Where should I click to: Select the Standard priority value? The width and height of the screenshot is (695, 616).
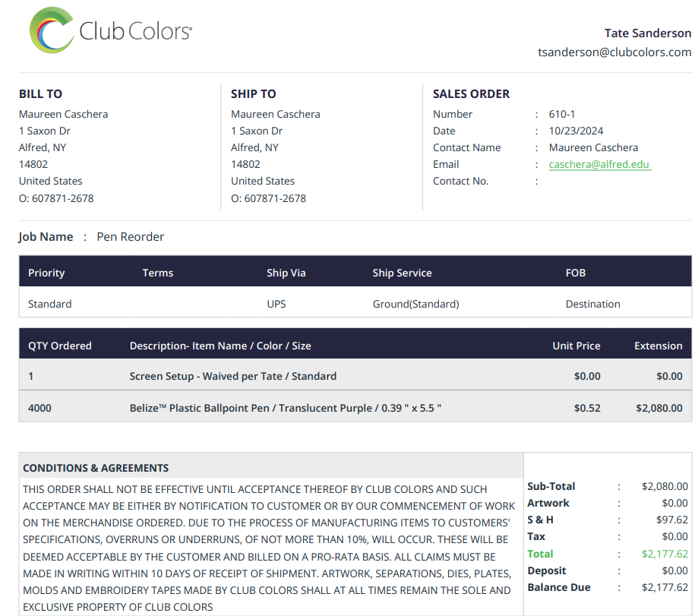tap(49, 304)
